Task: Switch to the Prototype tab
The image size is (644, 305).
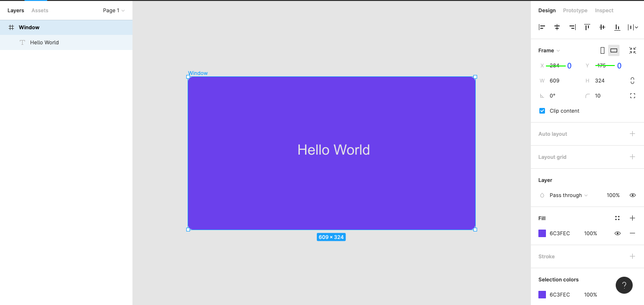Action: (x=575, y=10)
